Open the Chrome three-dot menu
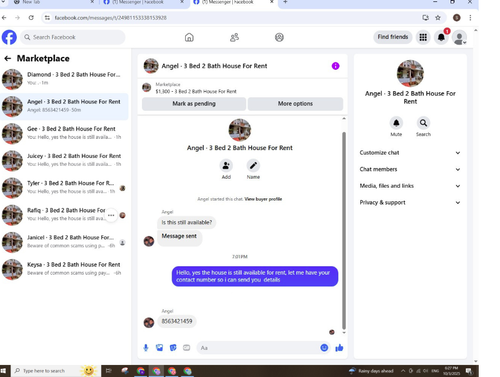The image size is (500, 377). pos(470,18)
